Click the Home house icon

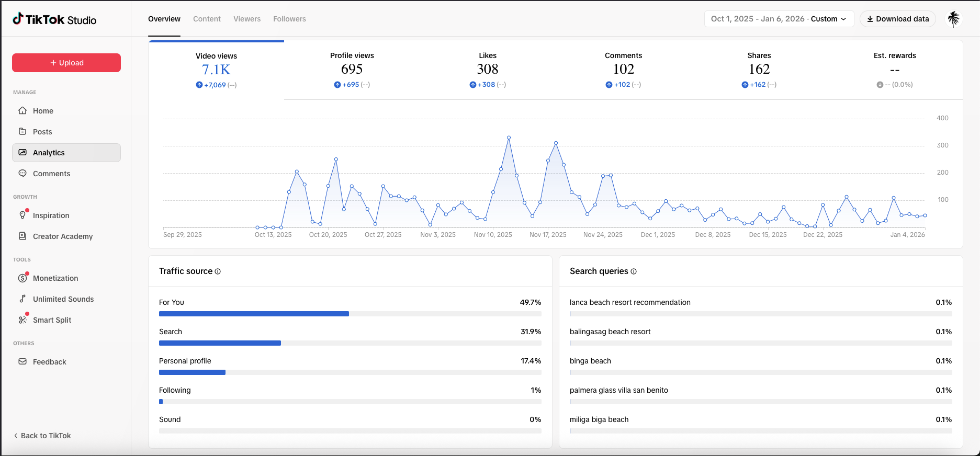22,110
